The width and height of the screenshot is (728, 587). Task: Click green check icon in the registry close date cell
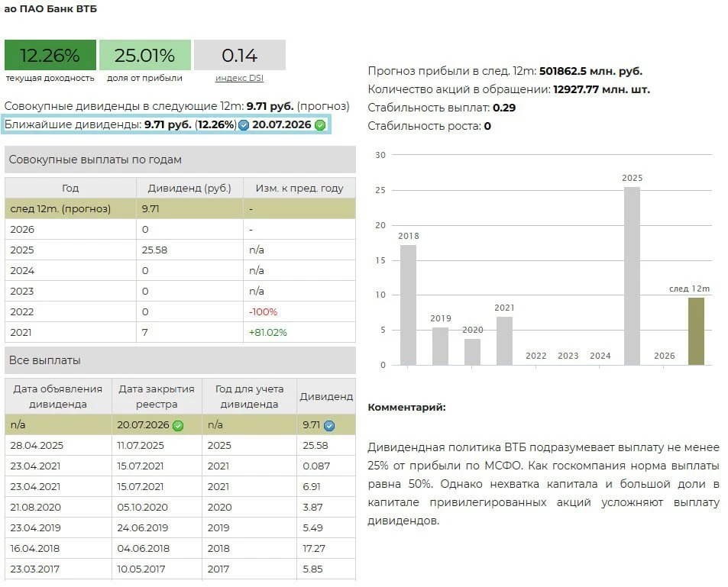point(178,425)
